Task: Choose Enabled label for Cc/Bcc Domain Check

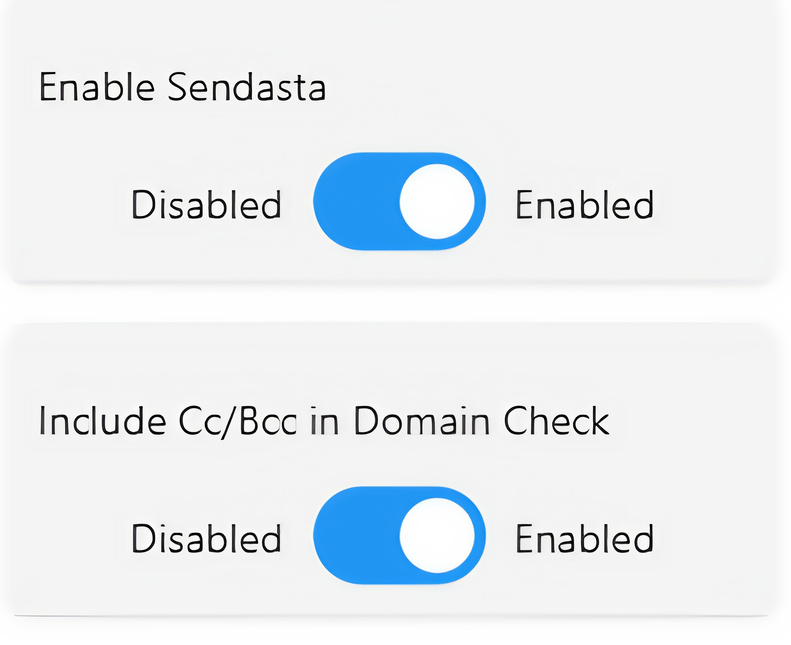Action: 584,539
